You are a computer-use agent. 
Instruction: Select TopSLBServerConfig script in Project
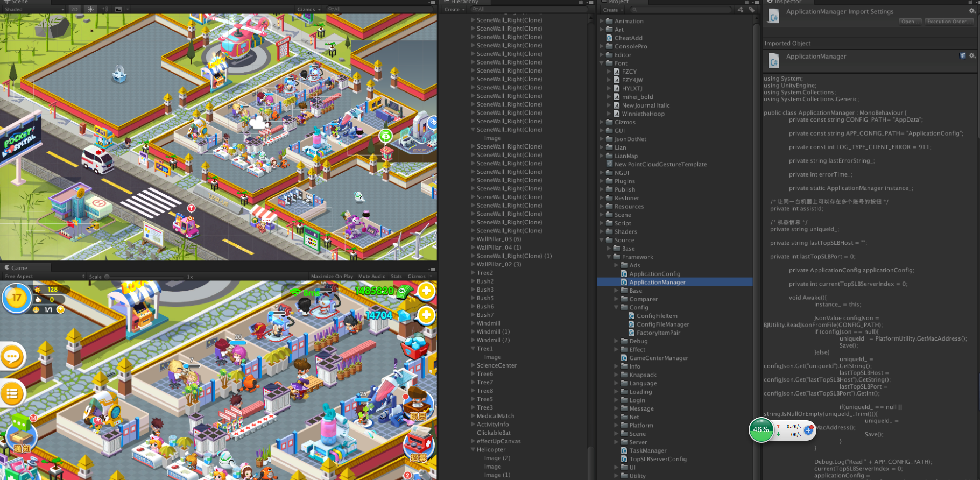coord(658,459)
